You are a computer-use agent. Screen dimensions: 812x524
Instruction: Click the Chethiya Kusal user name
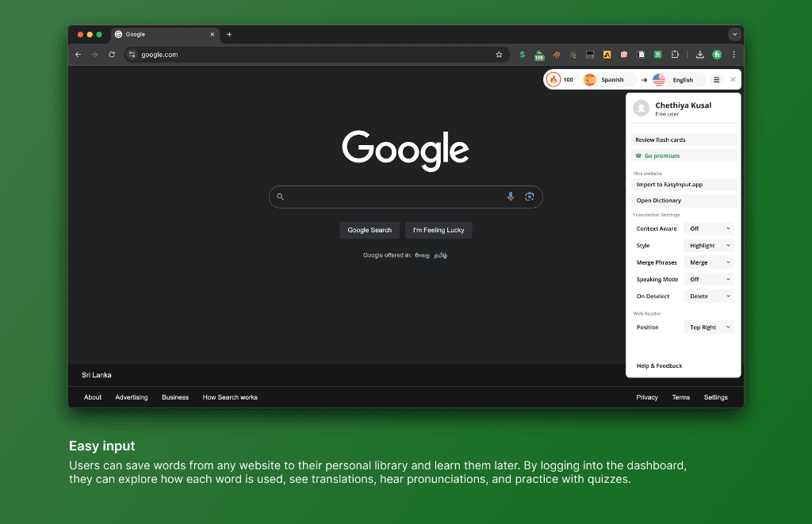tap(683, 105)
